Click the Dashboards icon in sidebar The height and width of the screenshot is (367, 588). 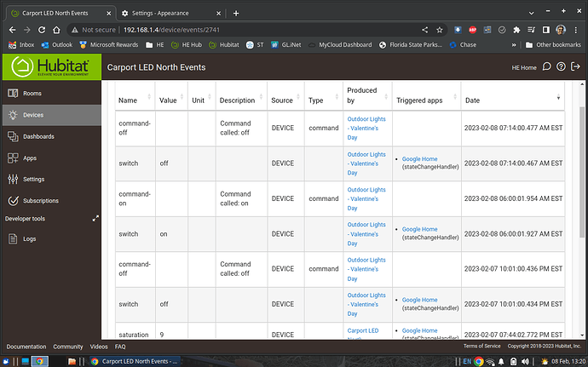[x=13, y=136]
